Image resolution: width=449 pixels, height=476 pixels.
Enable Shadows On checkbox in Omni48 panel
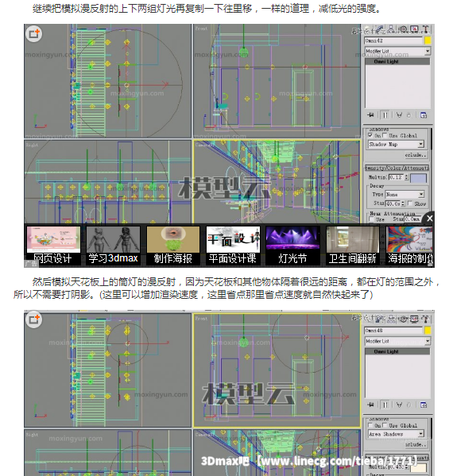370,425
